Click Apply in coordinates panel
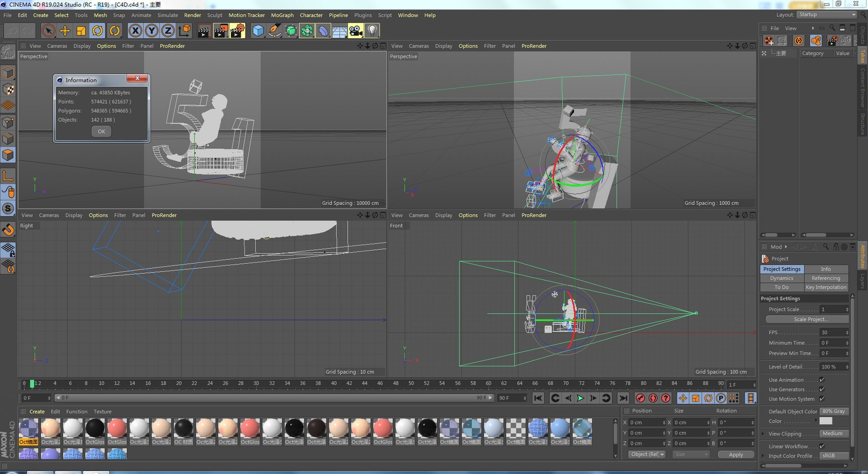This screenshot has height=474, width=868. click(736, 455)
